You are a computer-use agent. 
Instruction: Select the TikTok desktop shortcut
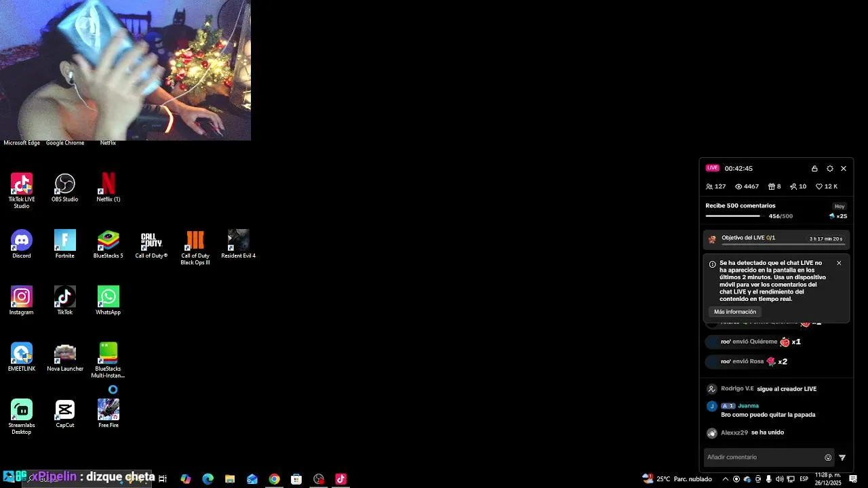[x=65, y=300]
